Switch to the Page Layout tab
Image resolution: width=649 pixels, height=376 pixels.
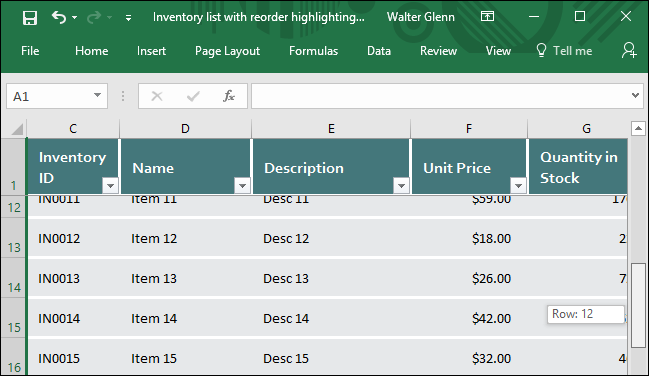227,51
